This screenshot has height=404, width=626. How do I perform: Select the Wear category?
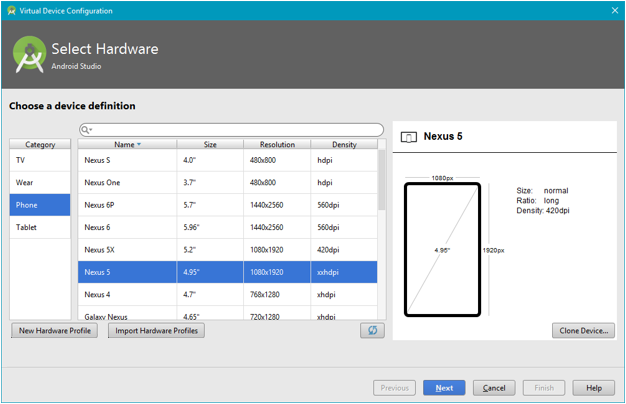(40, 183)
